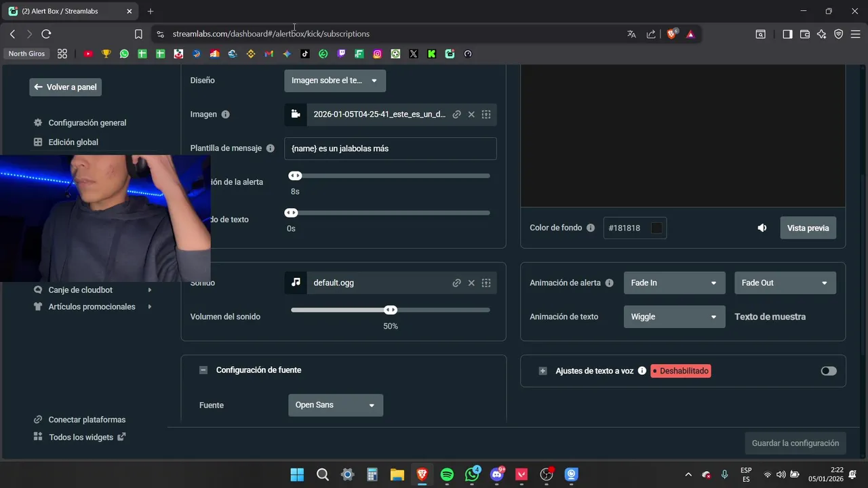Open the Wiggle text animation dropdown
The image size is (868, 488).
674,317
